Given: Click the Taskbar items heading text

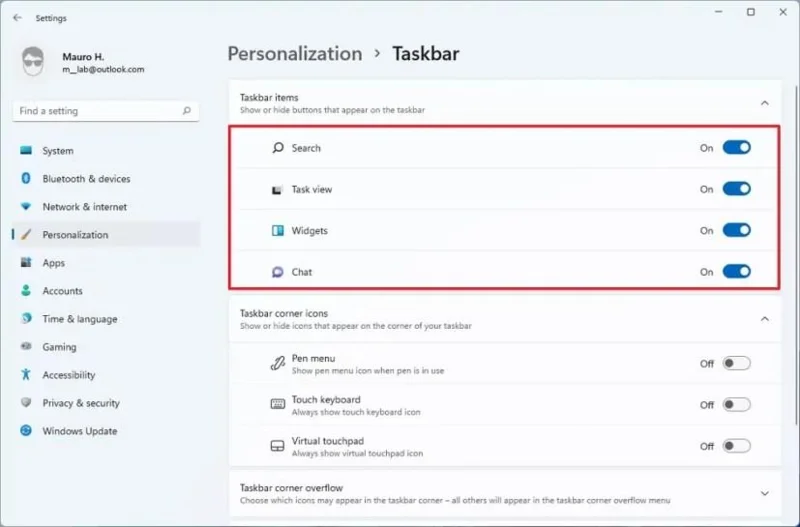Looking at the screenshot, I should [269, 97].
